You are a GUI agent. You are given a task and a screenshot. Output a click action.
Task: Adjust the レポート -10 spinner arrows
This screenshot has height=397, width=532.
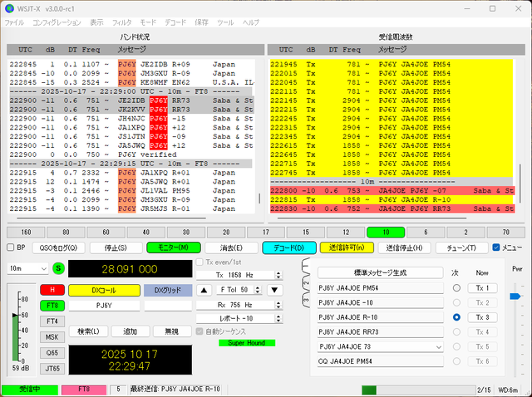click(278, 318)
